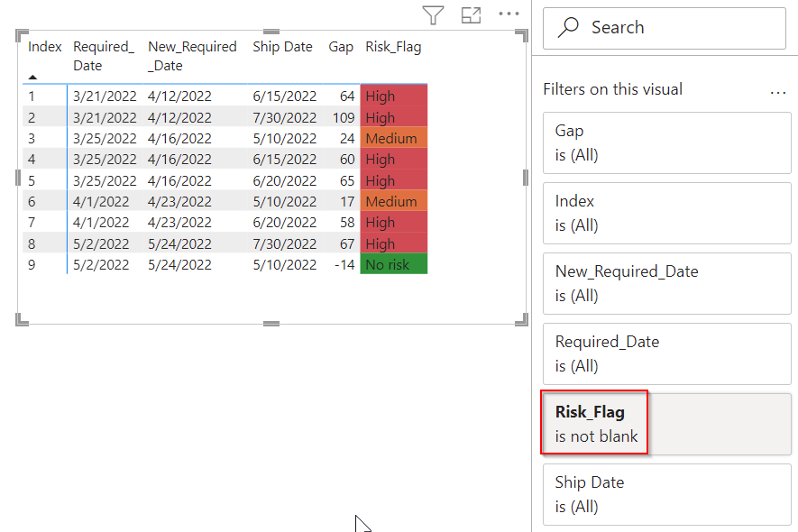Open the visual's more options ellipsis
The width and height of the screenshot is (798, 532).
509,14
